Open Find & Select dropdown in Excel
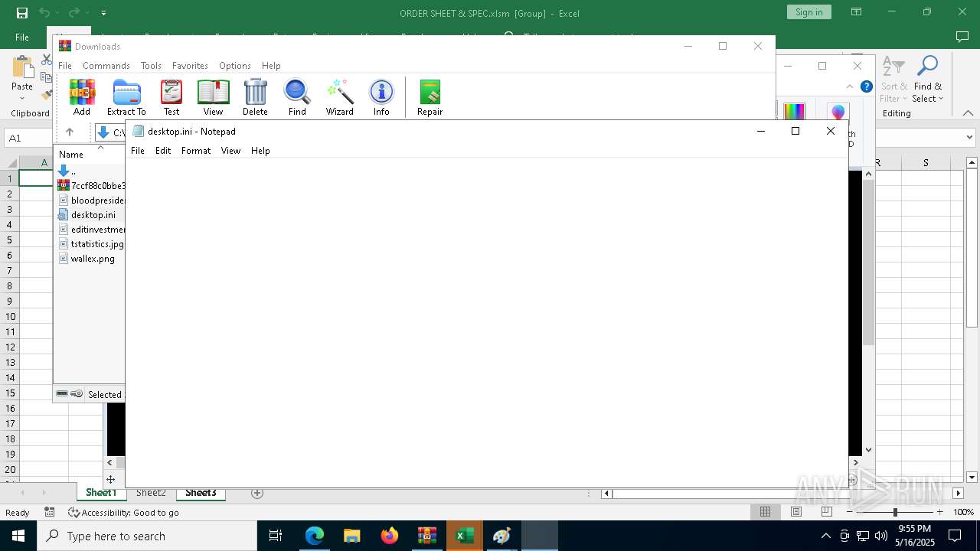980x551 pixels. [x=928, y=80]
